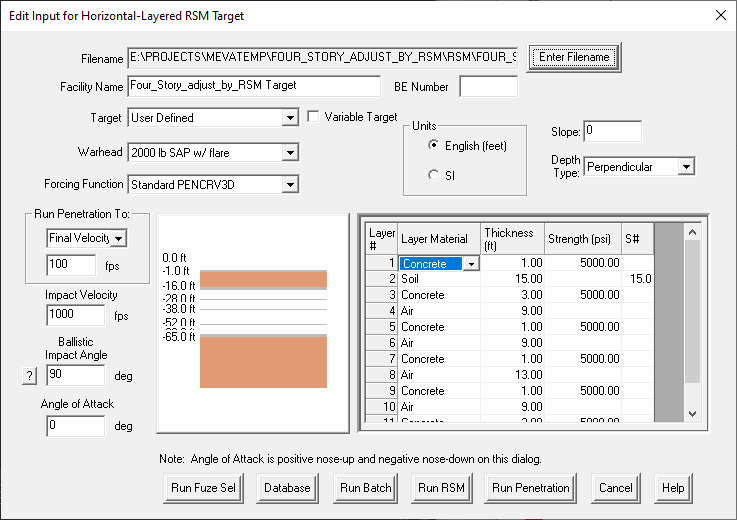
Task: Select English (feet) units
Action: (433, 145)
